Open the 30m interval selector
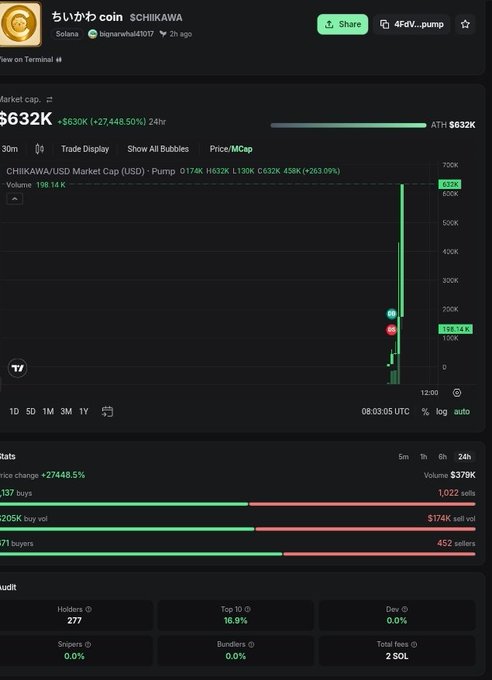The height and width of the screenshot is (680, 492). point(10,149)
